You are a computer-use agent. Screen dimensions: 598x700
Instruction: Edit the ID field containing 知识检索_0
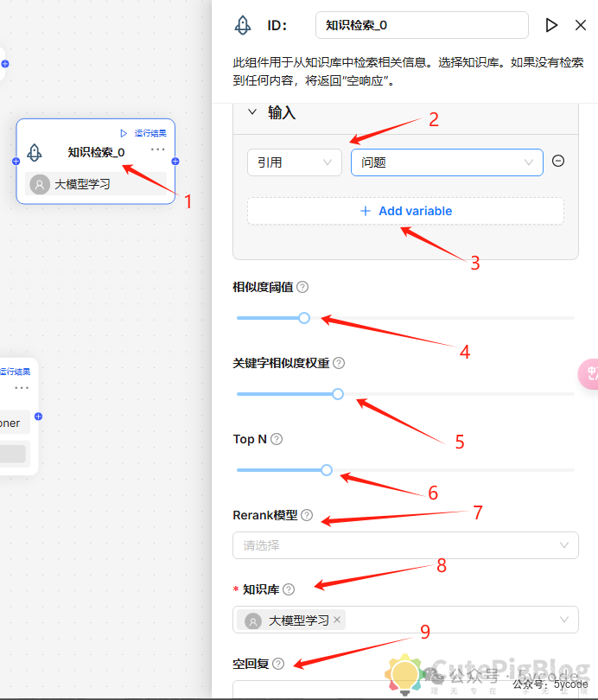(x=422, y=25)
